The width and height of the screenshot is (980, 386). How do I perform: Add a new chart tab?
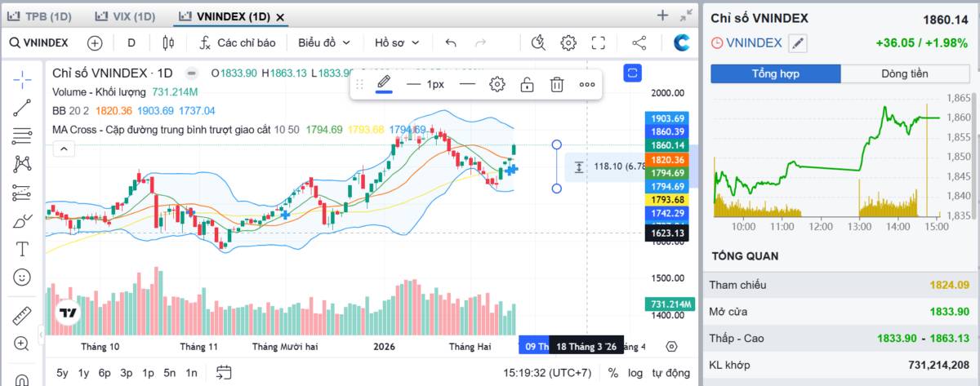point(663,16)
